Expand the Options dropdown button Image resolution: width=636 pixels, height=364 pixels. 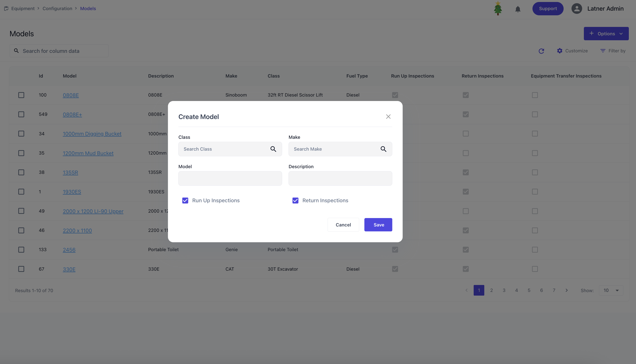pyautogui.click(x=606, y=34)
